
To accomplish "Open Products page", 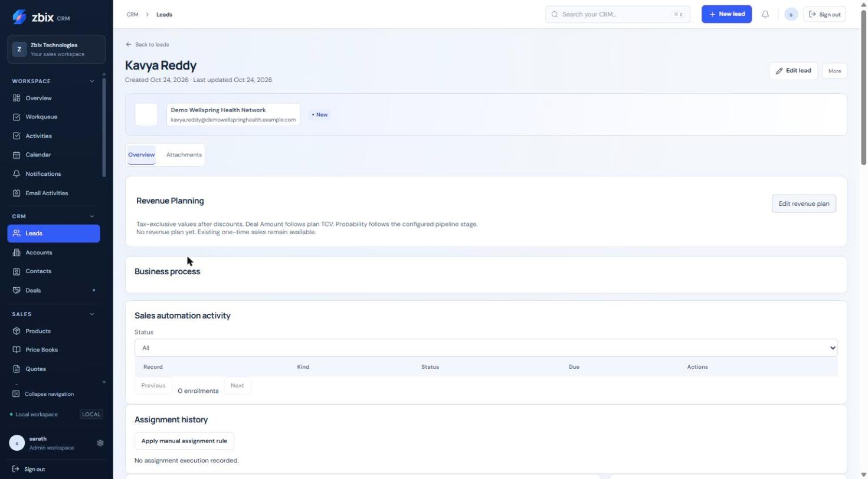I will 54,331.
